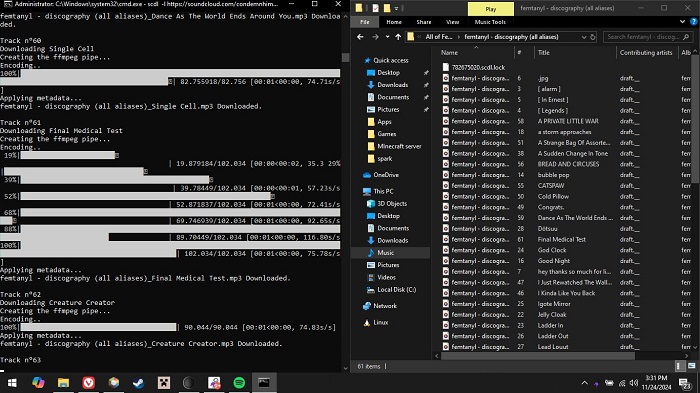Open pinned Downloads under Quick access
This screenshot has height=393, width=700.
(392, 85)
